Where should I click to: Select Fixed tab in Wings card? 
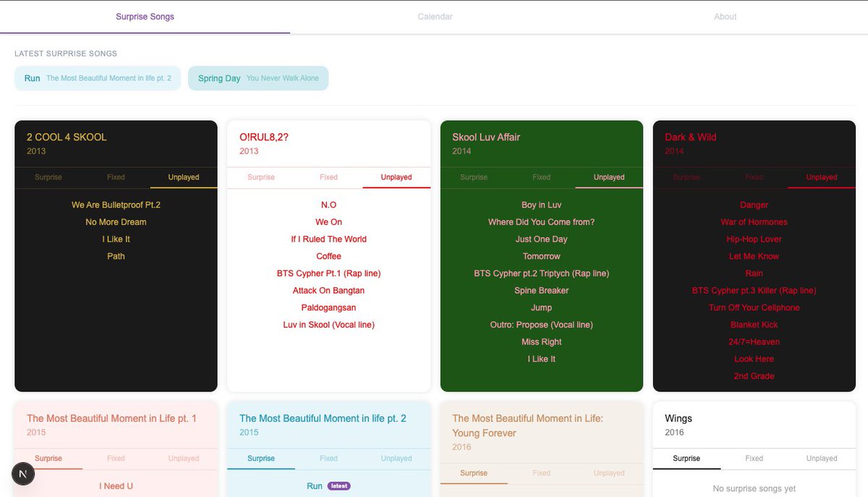point(754,459)
